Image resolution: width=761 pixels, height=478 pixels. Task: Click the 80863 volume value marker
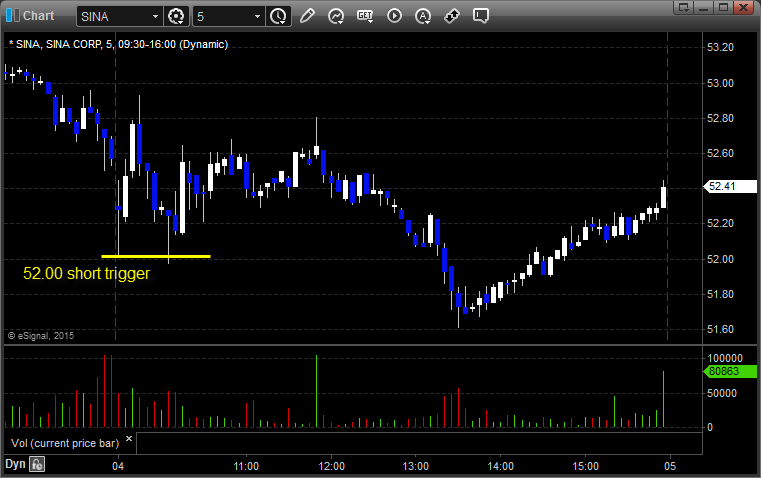coord(730,372)
